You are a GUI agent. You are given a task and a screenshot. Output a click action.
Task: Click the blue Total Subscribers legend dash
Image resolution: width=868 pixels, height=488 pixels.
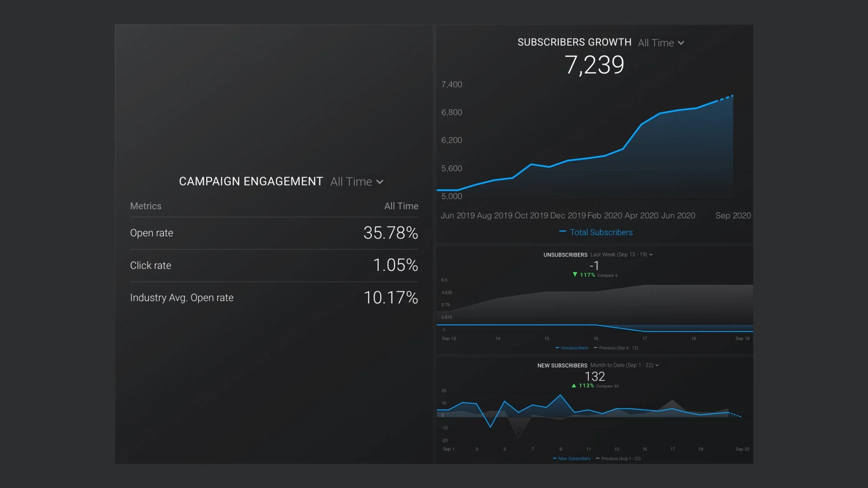click(562, 232)
